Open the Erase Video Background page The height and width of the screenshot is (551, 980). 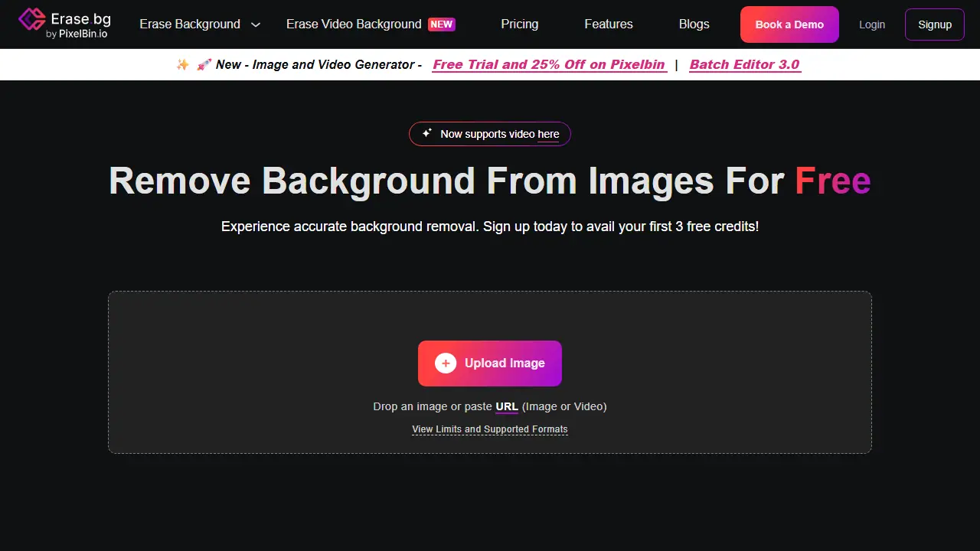(x=354, y=24)
